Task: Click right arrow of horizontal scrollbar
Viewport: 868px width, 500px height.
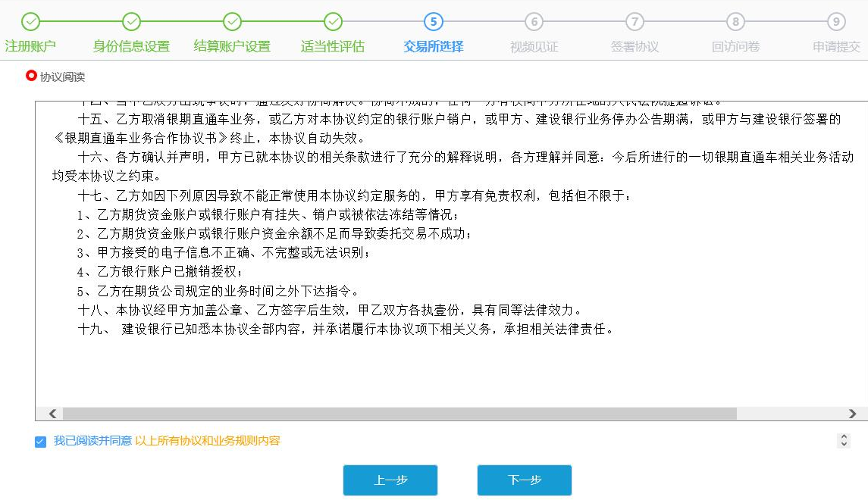Action: (x=853, y=414)
